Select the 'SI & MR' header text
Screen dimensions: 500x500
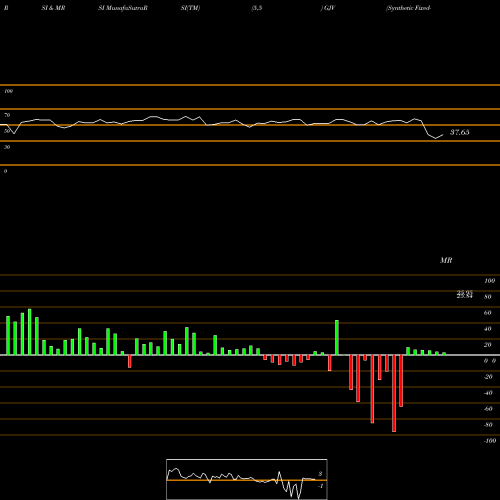pyautogui.click(x=53, y=8)
